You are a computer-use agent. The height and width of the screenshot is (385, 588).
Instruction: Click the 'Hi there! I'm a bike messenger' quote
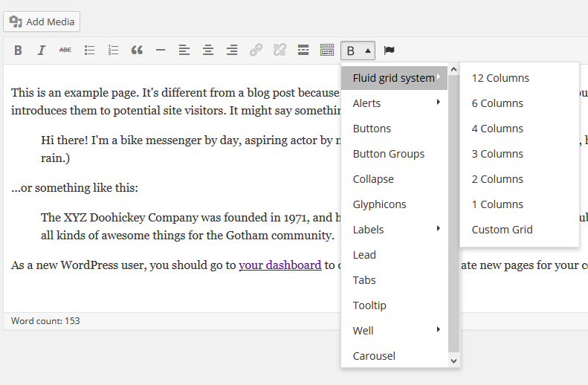coord(191,149)
